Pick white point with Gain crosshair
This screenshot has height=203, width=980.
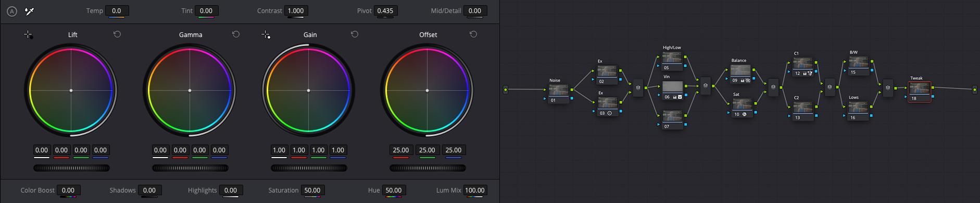click(x=266, y=34)
